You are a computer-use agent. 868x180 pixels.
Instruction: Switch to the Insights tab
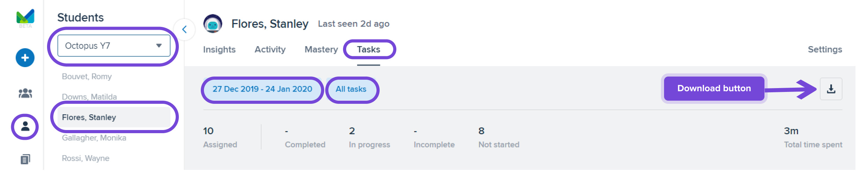219,50
